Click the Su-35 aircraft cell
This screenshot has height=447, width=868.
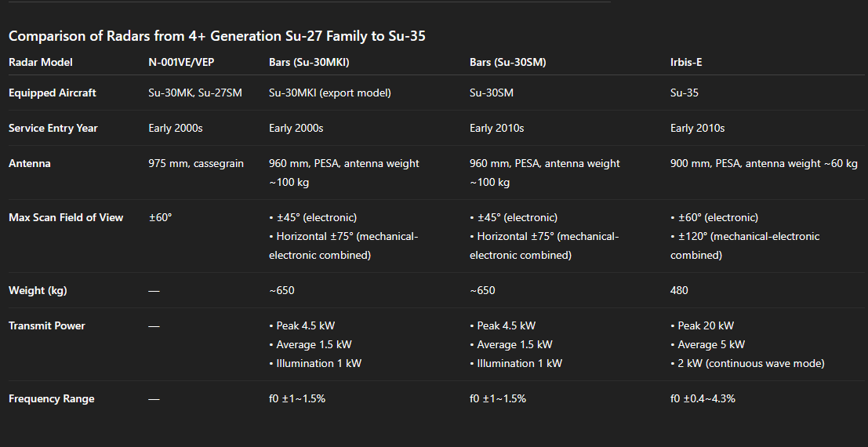(685, 93)
